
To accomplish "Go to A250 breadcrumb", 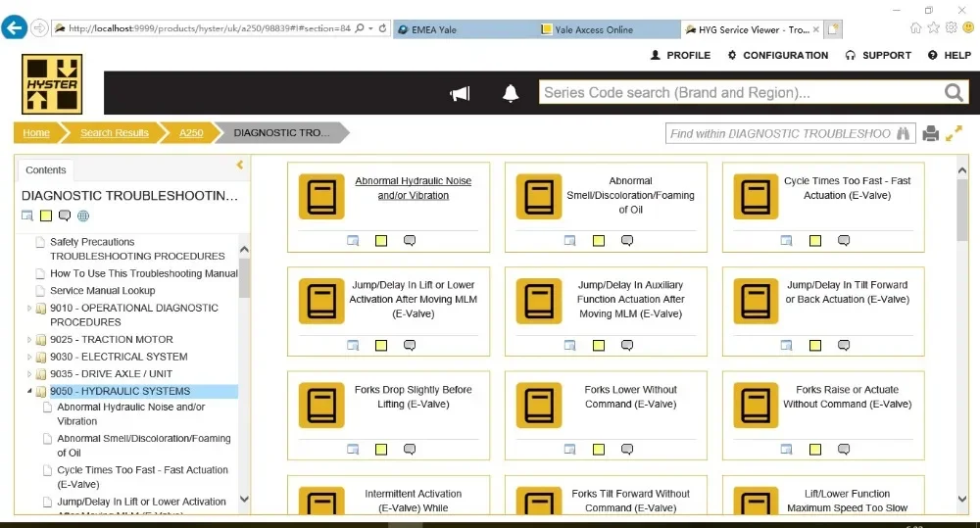I will (x=191, y=132).
